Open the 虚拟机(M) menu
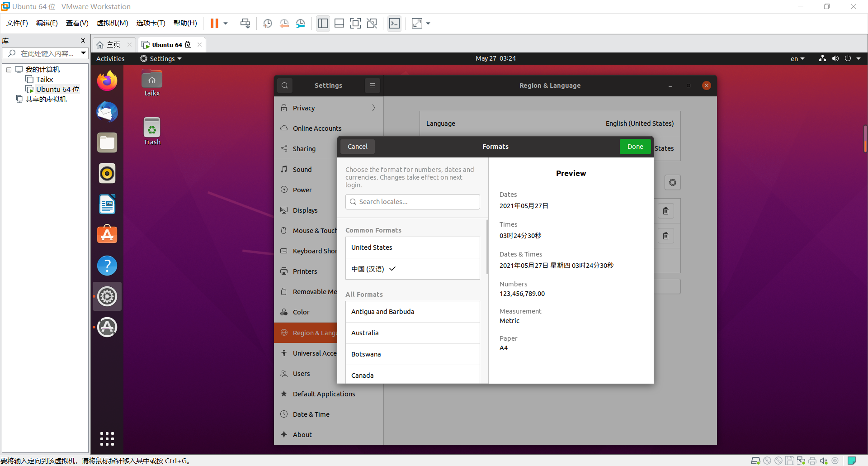The width and height of the screenshot is (868, 466). (112, 23)
